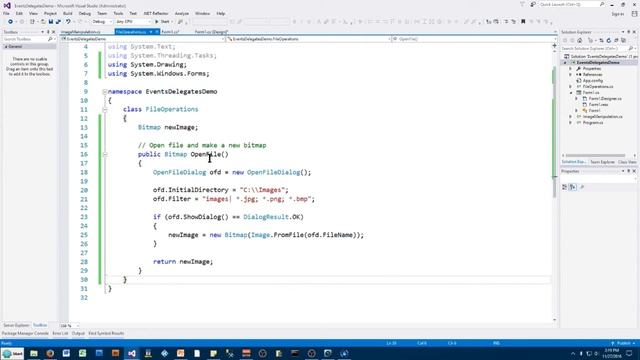Viewport: 640px width, 360px height.
Task: Open the Tools menu
Action: 118,13
